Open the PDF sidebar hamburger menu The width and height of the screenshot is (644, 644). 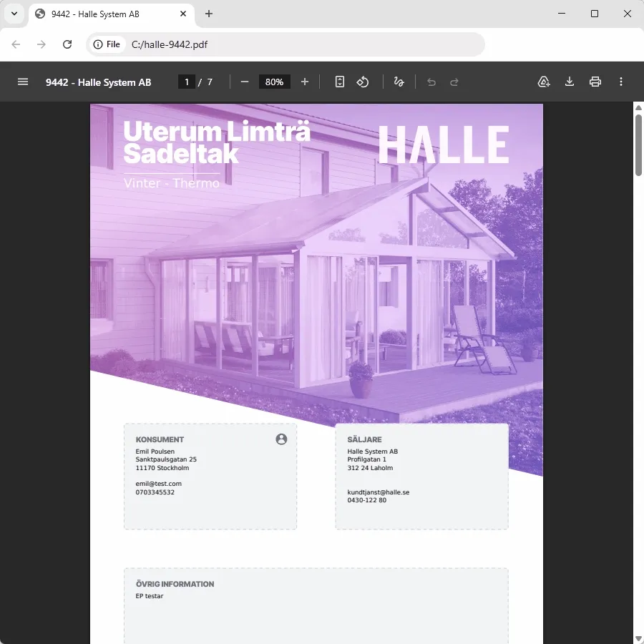coord(23,82)
